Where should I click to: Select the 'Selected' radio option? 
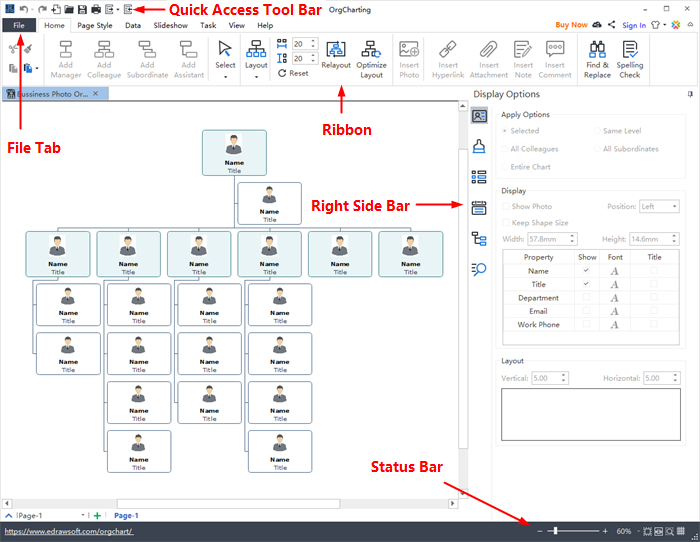pyautogui.click(x=504, y=131)
